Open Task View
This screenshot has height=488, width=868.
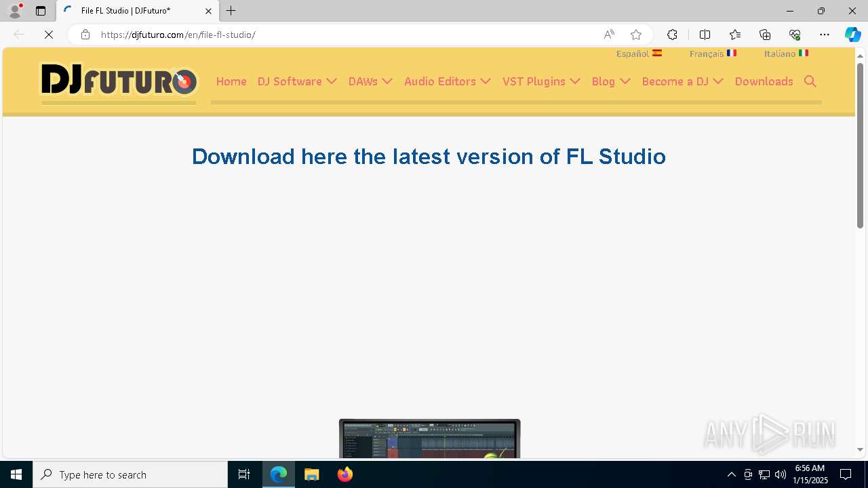(x=244, y=474)
